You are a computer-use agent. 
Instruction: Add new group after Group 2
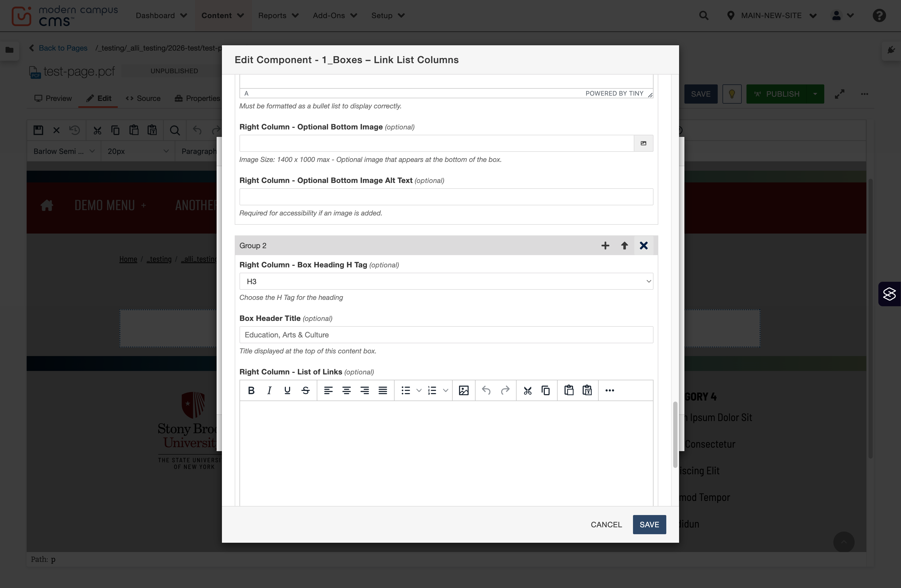605,246
